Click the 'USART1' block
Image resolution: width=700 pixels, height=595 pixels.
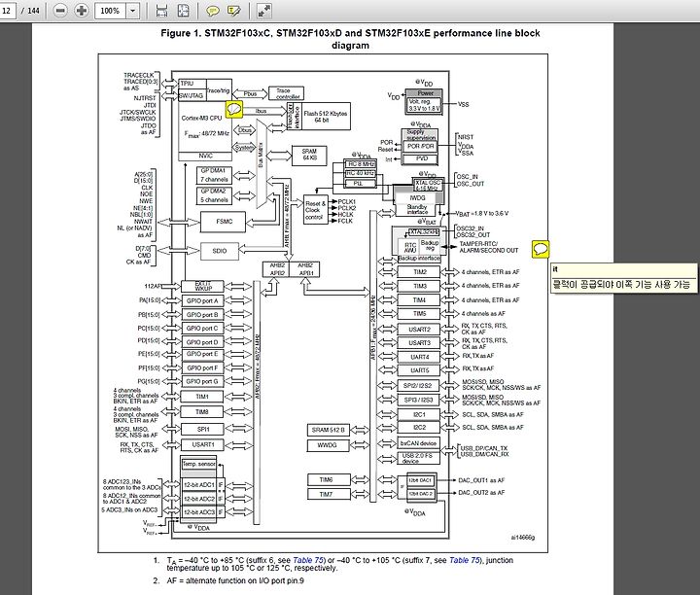(x=202, y=445)
